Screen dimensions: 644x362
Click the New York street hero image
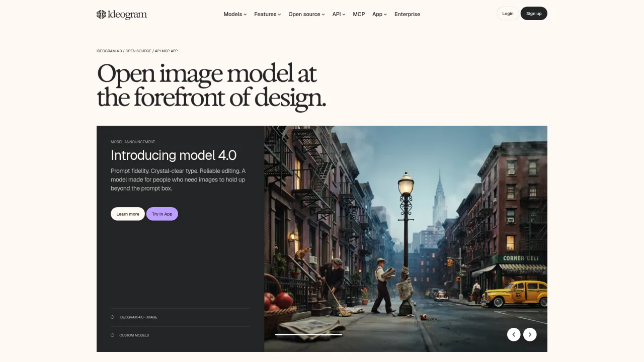point(406,239)
